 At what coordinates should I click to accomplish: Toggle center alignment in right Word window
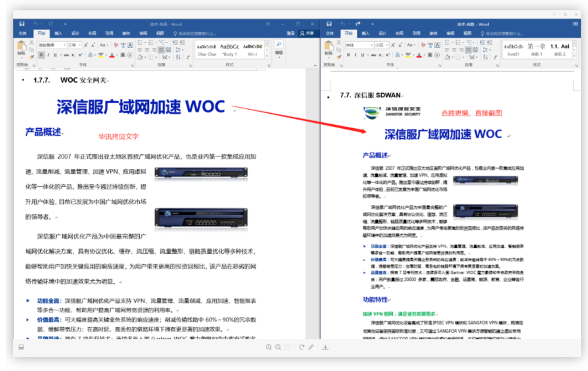(454, 50)
